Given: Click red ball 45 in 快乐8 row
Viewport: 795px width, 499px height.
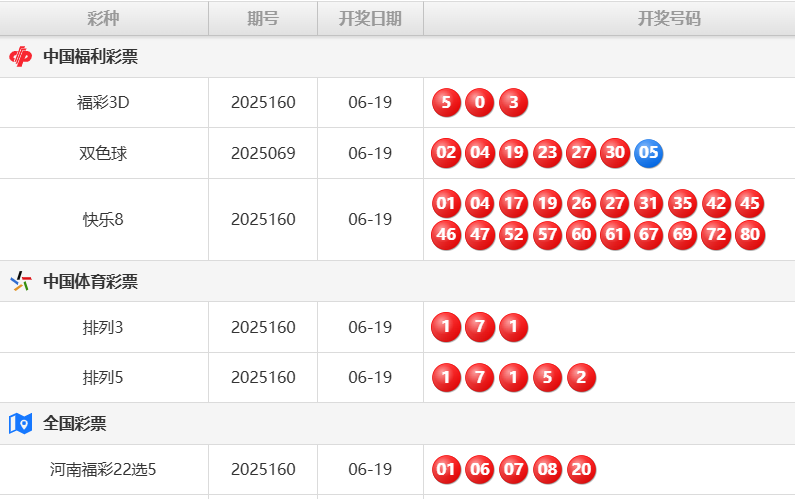Looking at the screenshot, I should coord(750,204).
